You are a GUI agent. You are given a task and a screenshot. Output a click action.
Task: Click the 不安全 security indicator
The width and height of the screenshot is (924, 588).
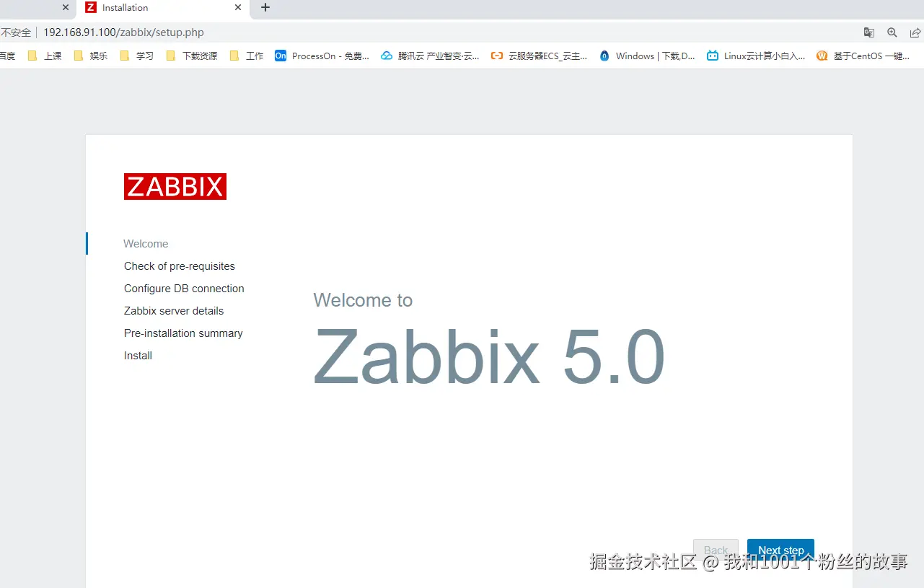coord(16,32)
